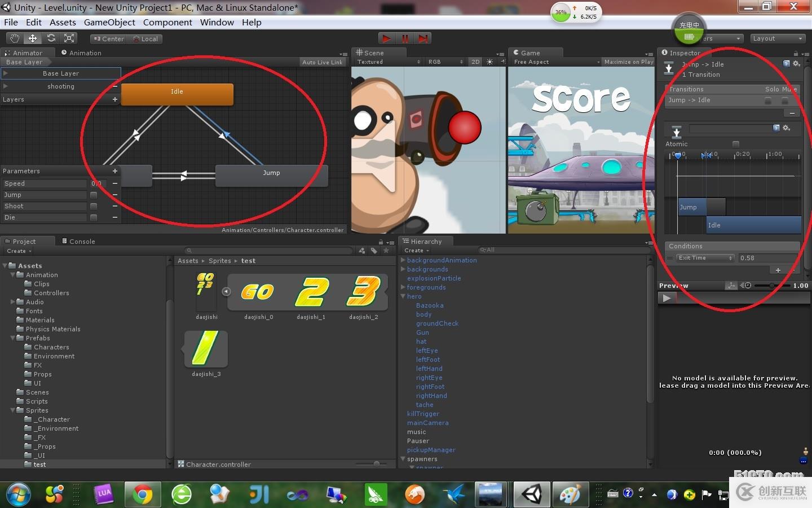This screenshot has height=508, width=812.
Task: Select the Move tool in the toolbar
Action: [x=33, y=38]
